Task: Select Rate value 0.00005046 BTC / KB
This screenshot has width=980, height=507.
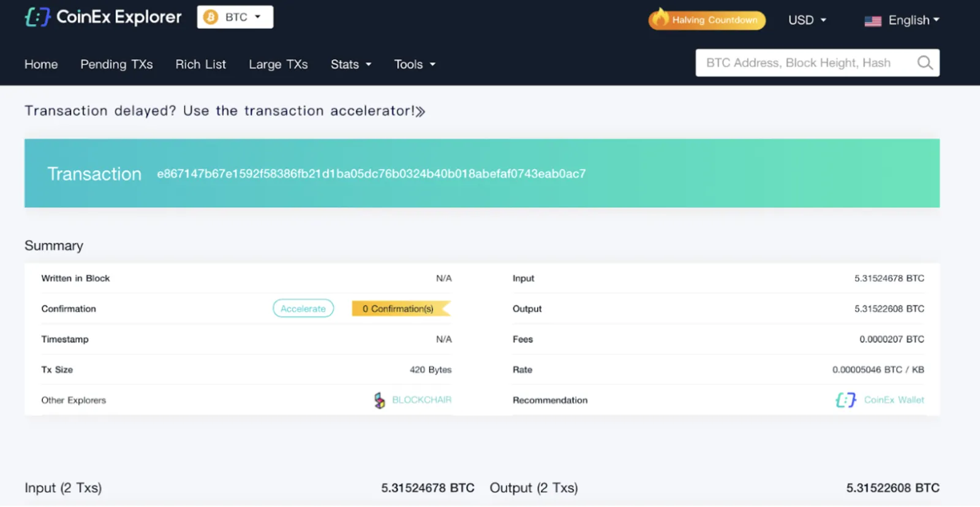Action: pos(878,370)
